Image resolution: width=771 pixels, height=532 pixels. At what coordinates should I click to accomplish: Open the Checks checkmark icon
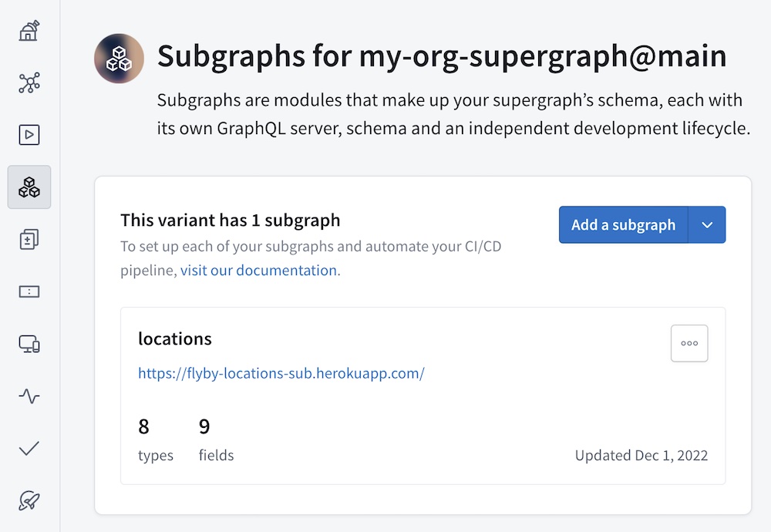pos(29,449)
